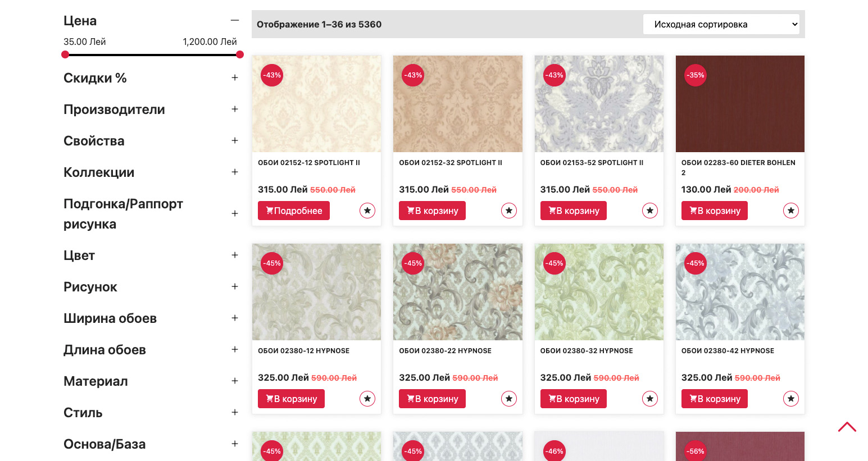Open ОБОИ 02152-12 SPOTLIGHT II product title
The height and width of the screenshot is (461, 868).
click(309, 163)
